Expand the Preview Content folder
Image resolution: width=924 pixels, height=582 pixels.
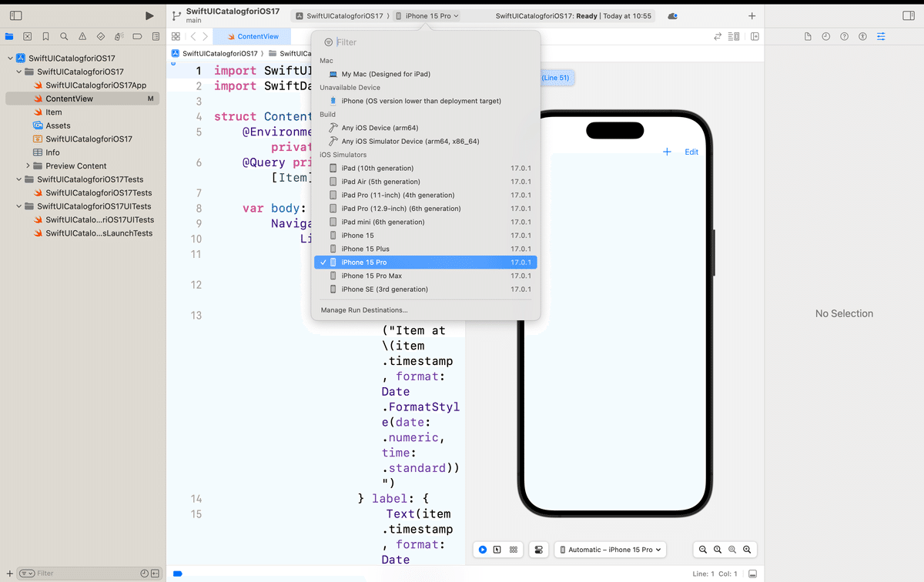click(x=28, y=166)
